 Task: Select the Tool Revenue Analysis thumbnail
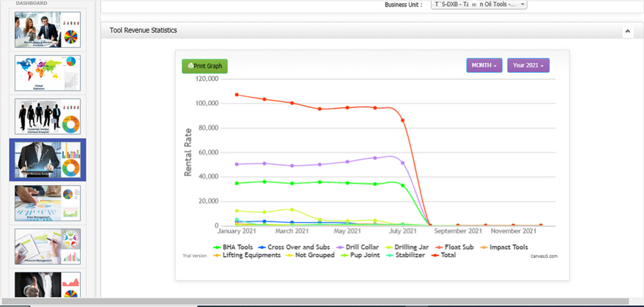(x=47, y=159)
